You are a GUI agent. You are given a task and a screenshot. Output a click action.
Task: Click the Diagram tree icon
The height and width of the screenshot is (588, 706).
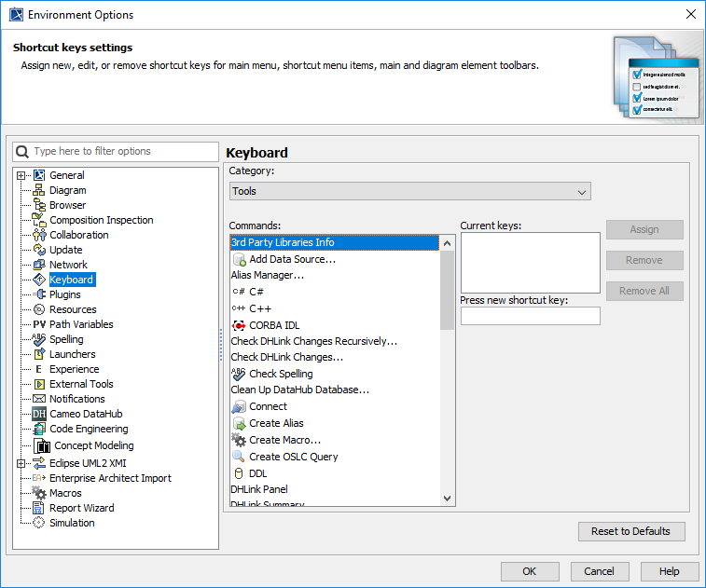tap(39, 190)
